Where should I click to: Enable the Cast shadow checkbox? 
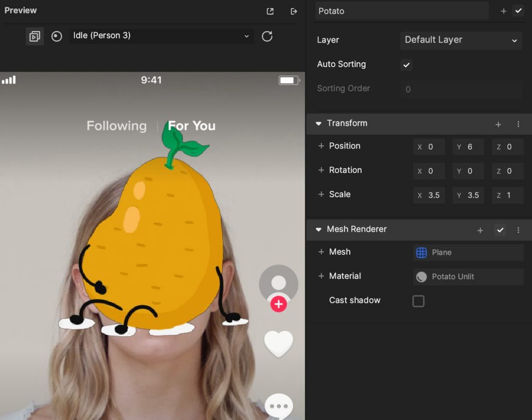(x=418, y=301)
